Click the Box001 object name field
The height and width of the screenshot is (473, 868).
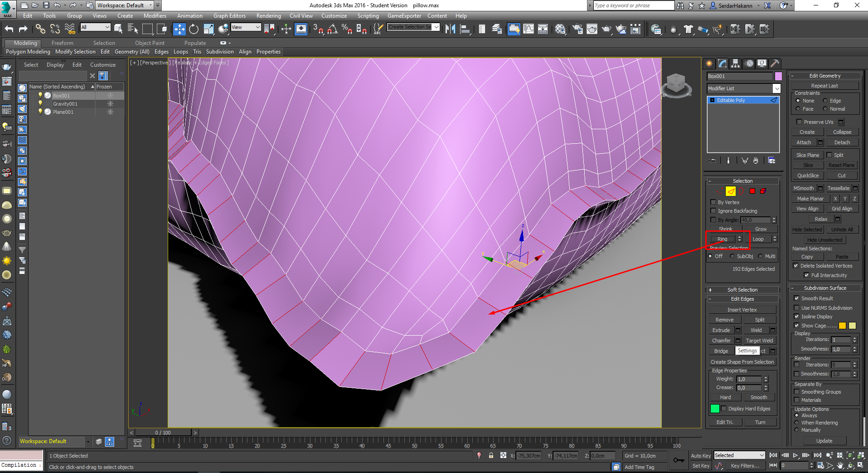(x=740, y=76)
